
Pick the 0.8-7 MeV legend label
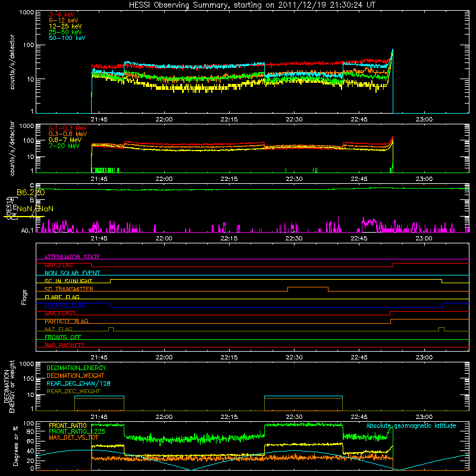tap(65, 140)
